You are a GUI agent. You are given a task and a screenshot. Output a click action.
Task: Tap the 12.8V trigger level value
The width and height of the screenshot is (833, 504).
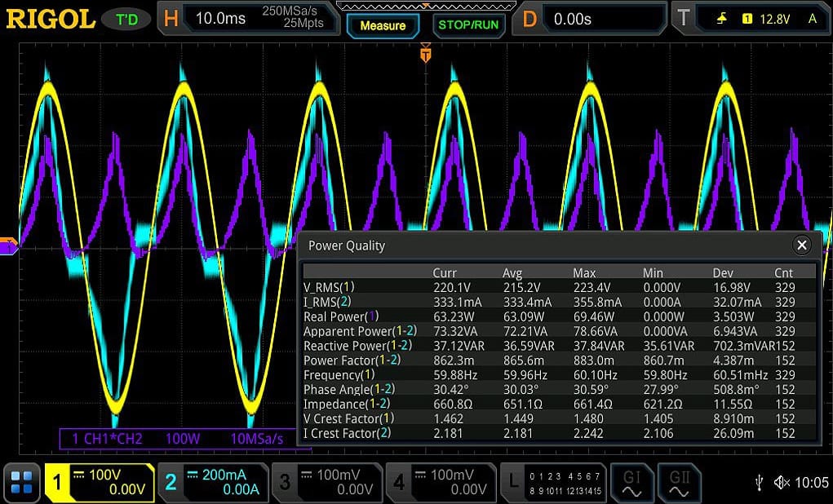[x=774, y=19]
